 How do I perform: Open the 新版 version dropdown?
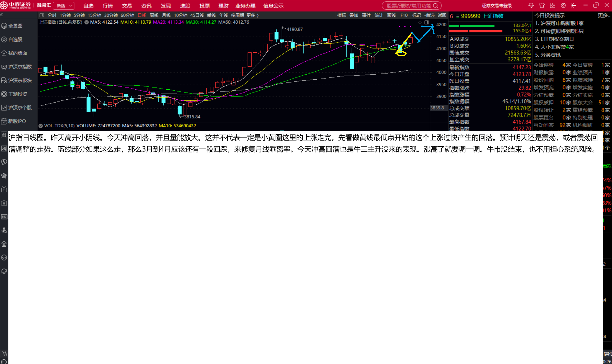64,6
